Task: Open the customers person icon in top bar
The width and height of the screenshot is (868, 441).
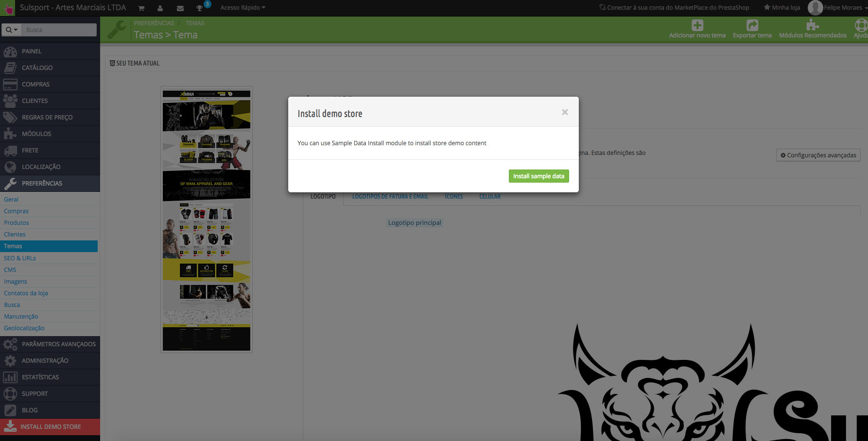Action: [160, 8]
